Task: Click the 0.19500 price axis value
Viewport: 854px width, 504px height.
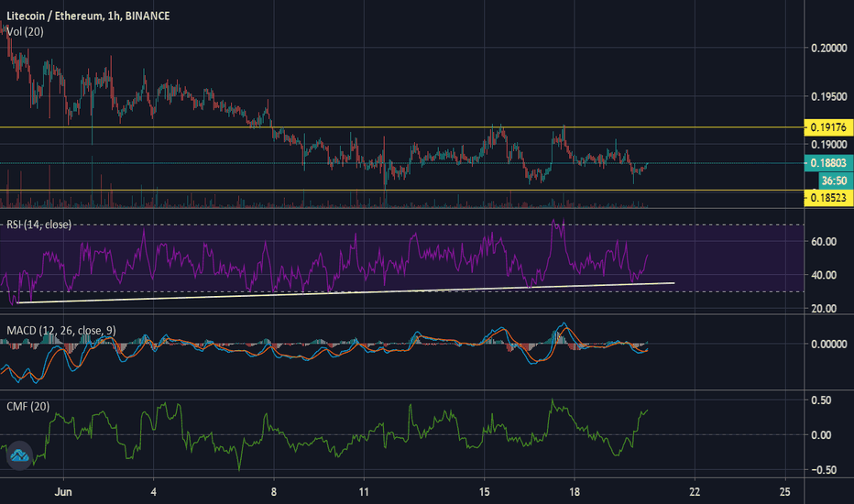Action: tap(829, 96)
